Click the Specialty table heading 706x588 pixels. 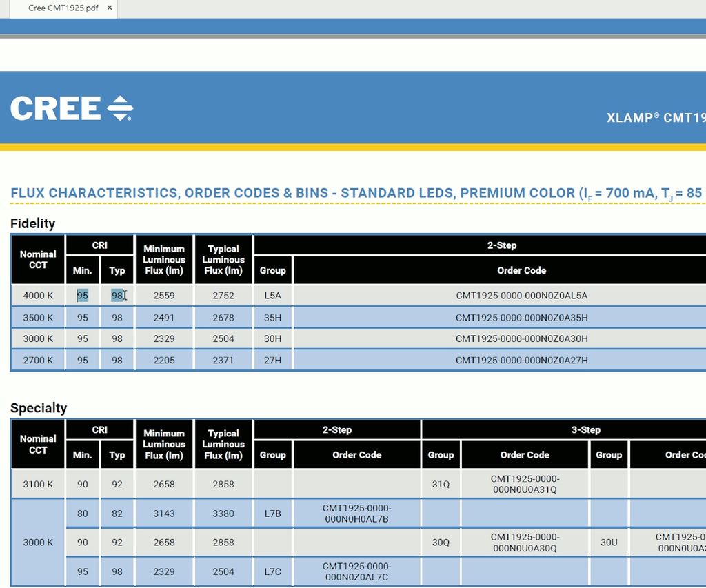click(39, 408)
